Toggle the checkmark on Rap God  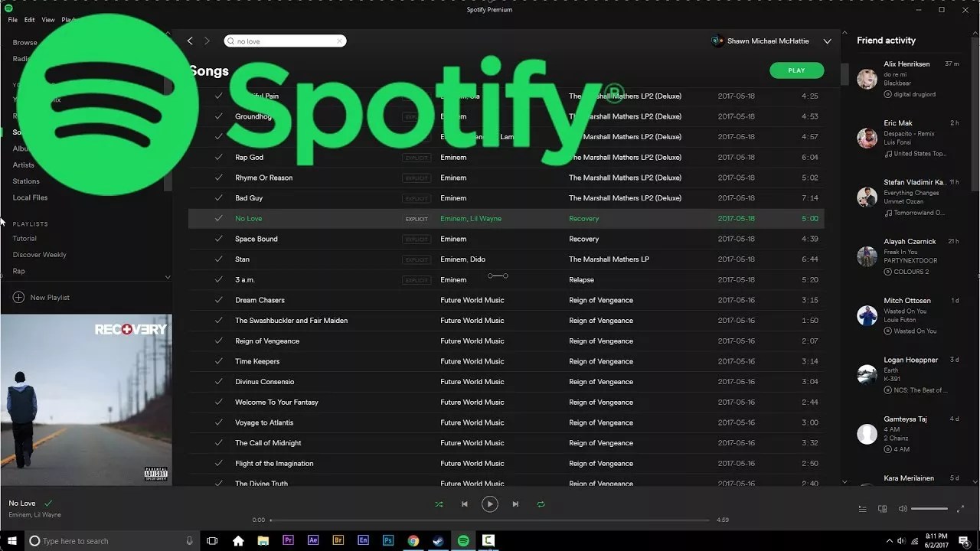[219, 157]
